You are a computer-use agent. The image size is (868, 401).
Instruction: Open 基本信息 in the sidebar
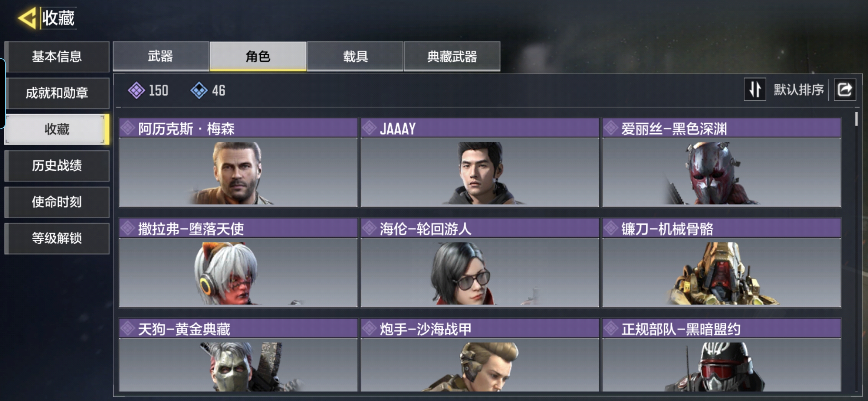(57, 56)
